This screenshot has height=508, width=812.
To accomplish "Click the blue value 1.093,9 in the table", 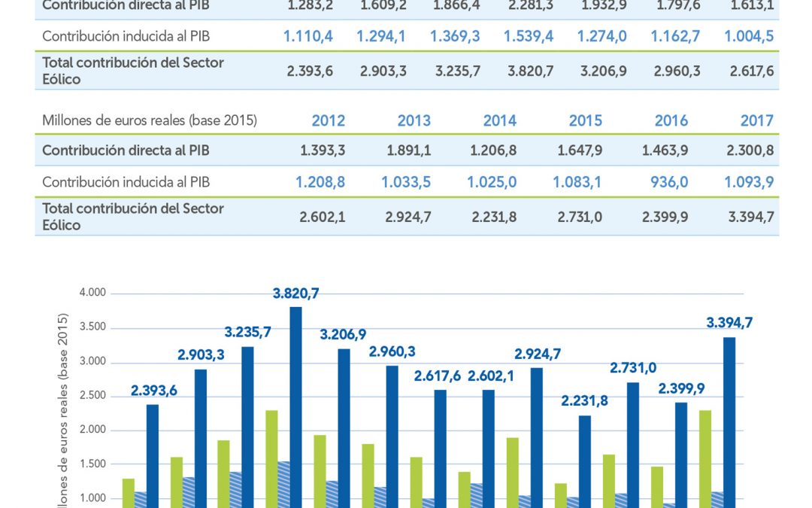I will (x=750, y=182).
